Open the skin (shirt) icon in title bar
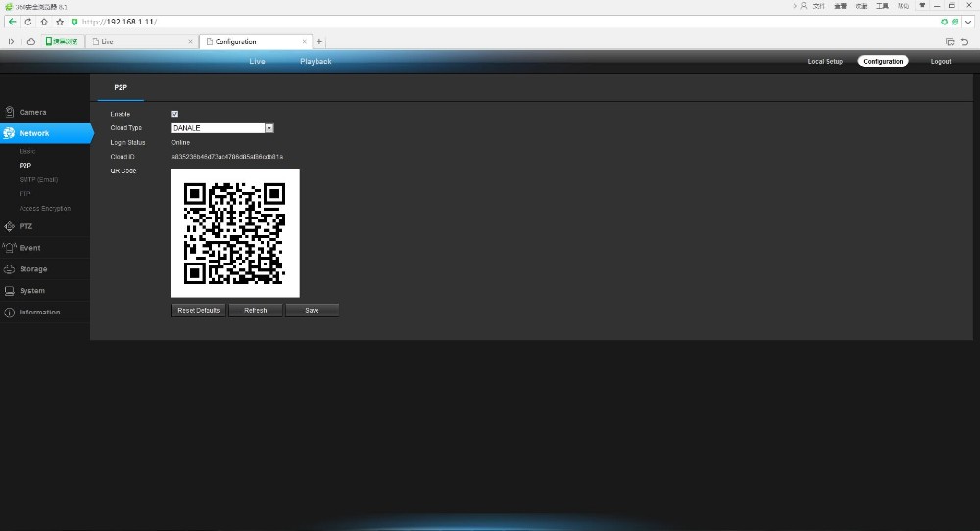980x531 pixels. coord(922,6)
